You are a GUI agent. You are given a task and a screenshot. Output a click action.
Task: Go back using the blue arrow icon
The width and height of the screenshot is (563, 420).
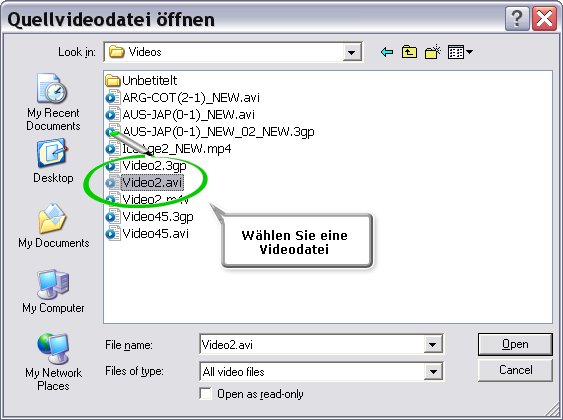(x=387, y=52)
